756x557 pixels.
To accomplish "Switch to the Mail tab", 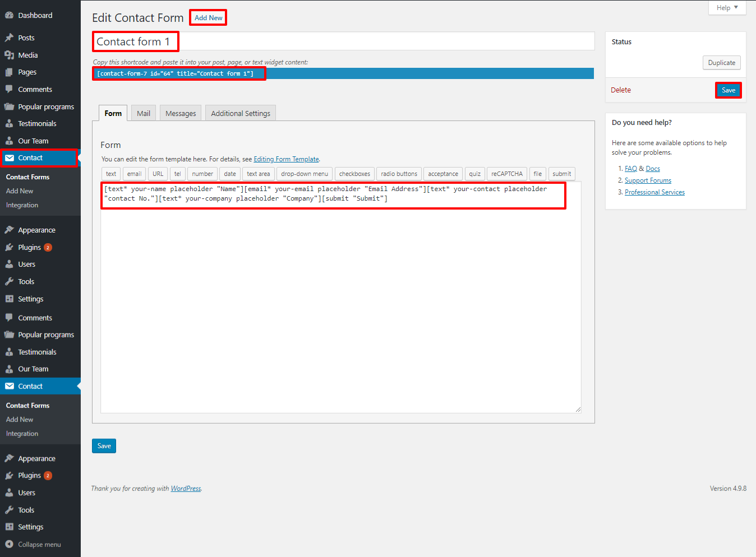I will pos(144,113).
